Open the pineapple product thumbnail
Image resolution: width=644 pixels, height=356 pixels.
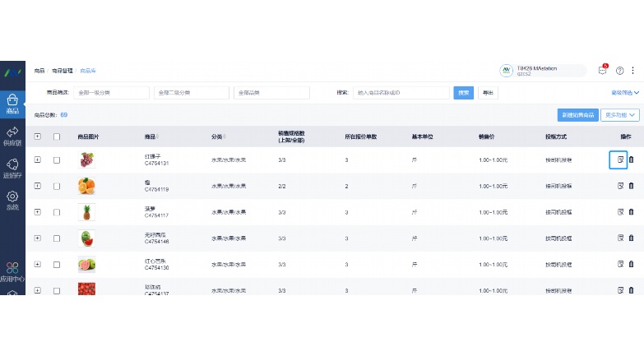tap(86, 212)
